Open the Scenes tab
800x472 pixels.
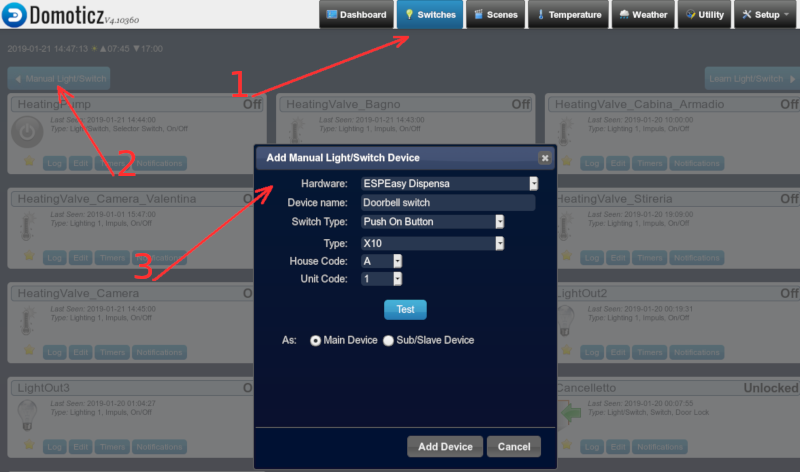click(x=495, y=15)
